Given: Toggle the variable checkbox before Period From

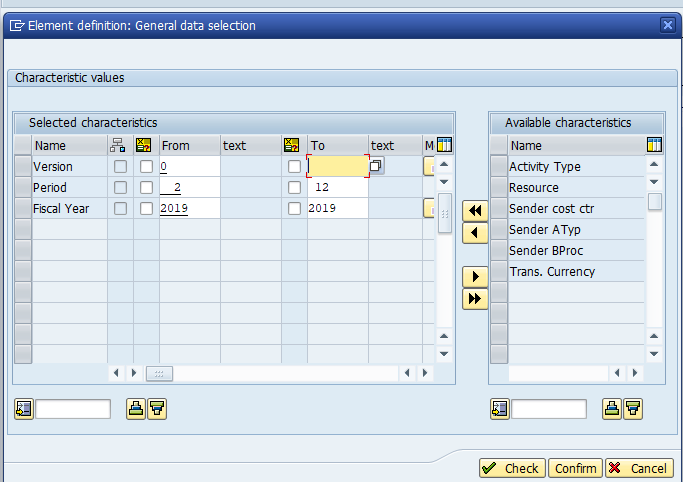Looking at the screenshot, I should tap(146, 188).
